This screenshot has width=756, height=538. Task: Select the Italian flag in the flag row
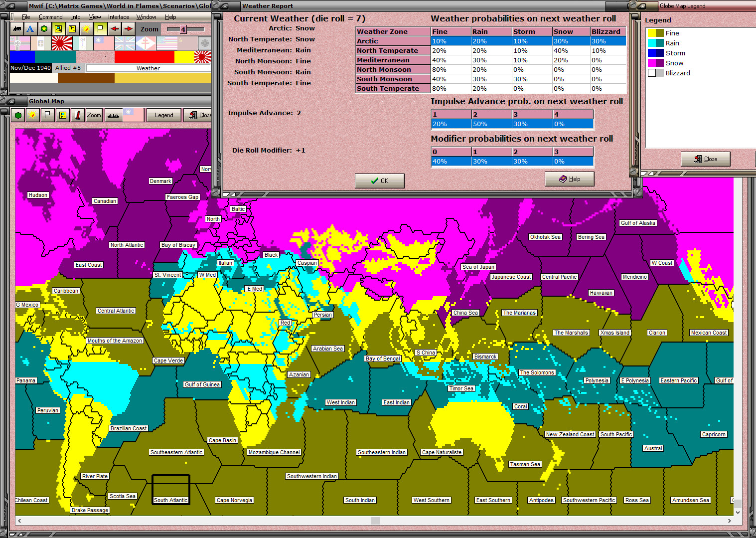[x=41, y=43]
